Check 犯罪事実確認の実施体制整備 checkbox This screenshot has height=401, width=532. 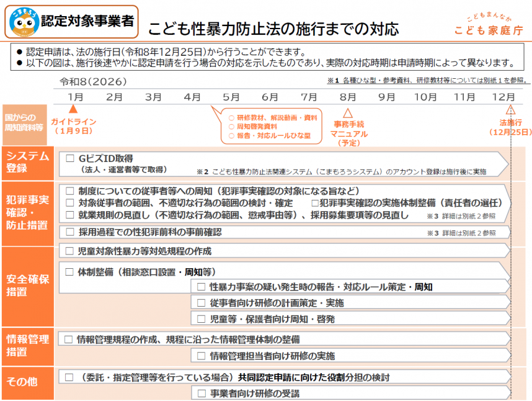[315, 203]
